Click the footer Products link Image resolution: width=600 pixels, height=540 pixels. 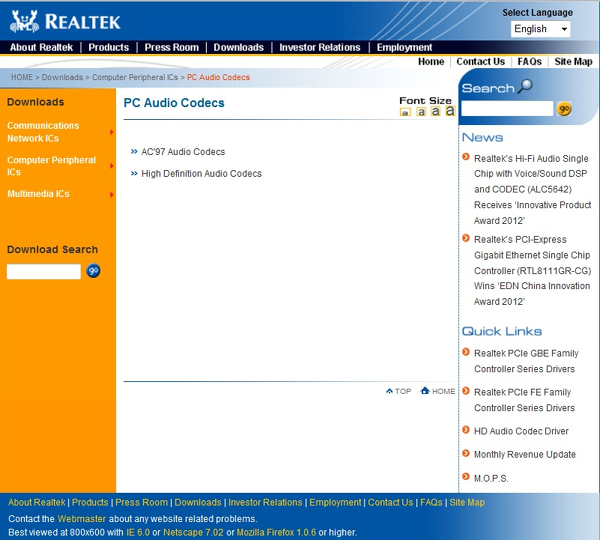90,502
